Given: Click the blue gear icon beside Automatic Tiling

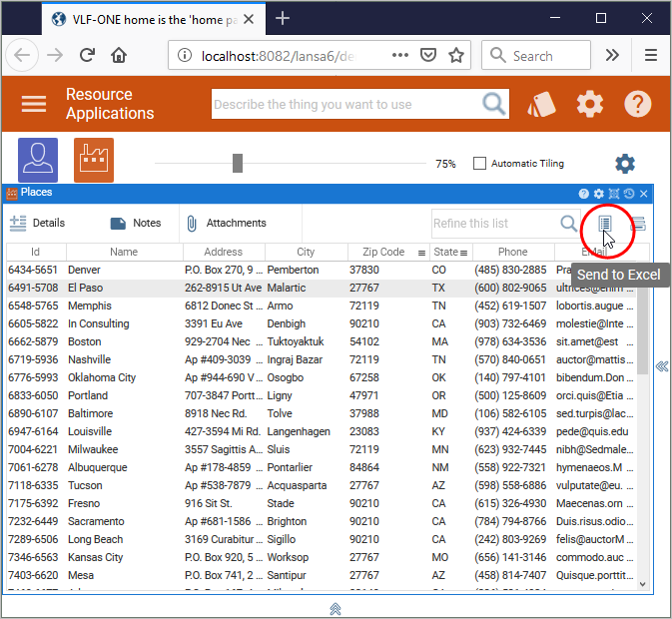Looking at the screenshot, I should [625, 164].
